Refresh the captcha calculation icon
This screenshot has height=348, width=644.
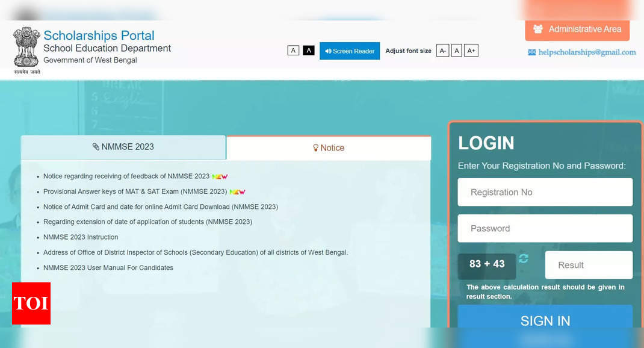[524, 258]
